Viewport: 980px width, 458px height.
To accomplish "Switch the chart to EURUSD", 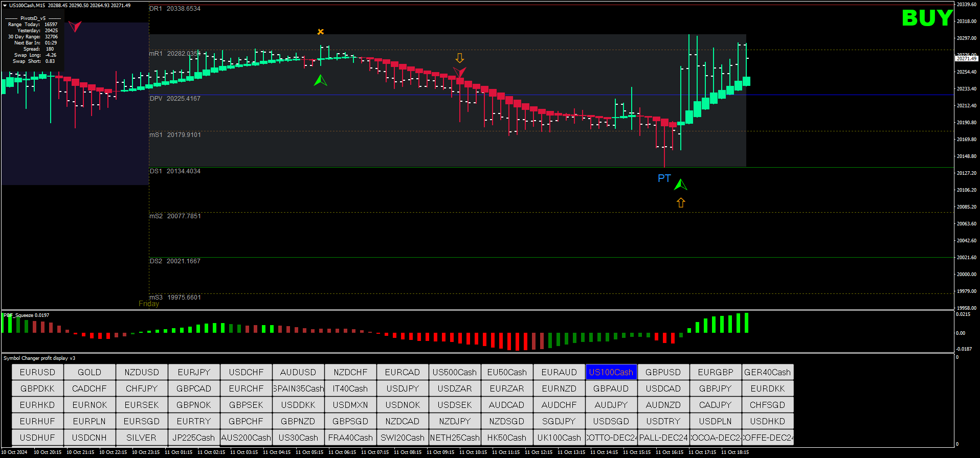I will tap(37, 372).
